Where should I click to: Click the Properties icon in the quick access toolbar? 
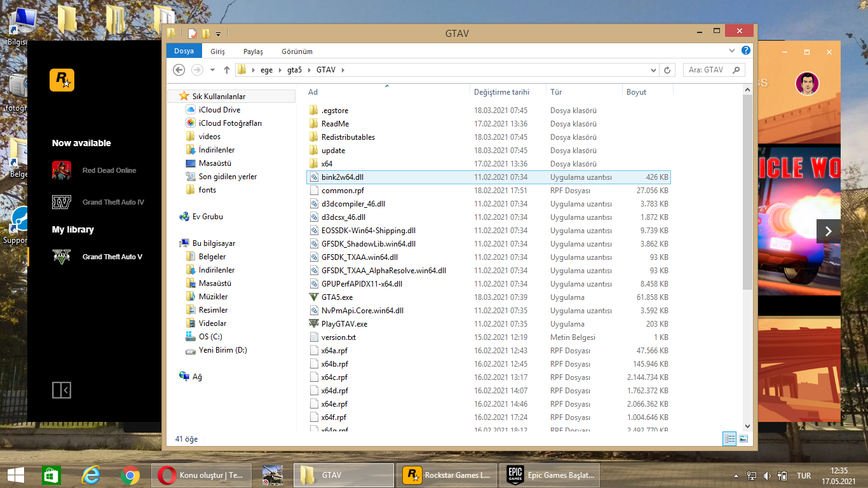pos(192,34)
